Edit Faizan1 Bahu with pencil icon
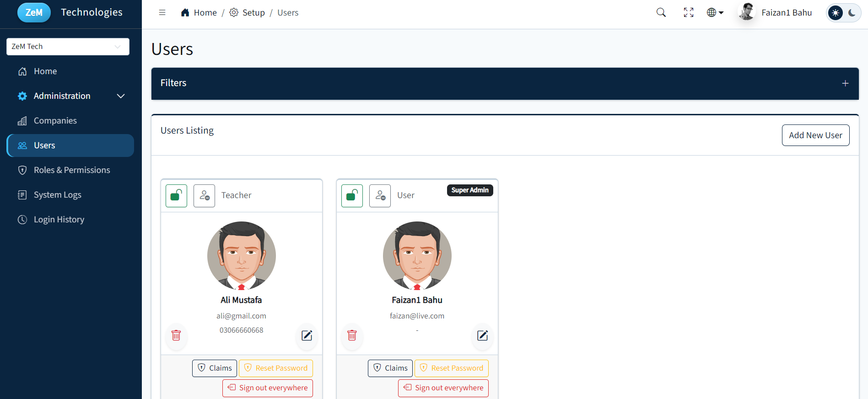This screenshot has width=868, height=399. pos(482,335)
